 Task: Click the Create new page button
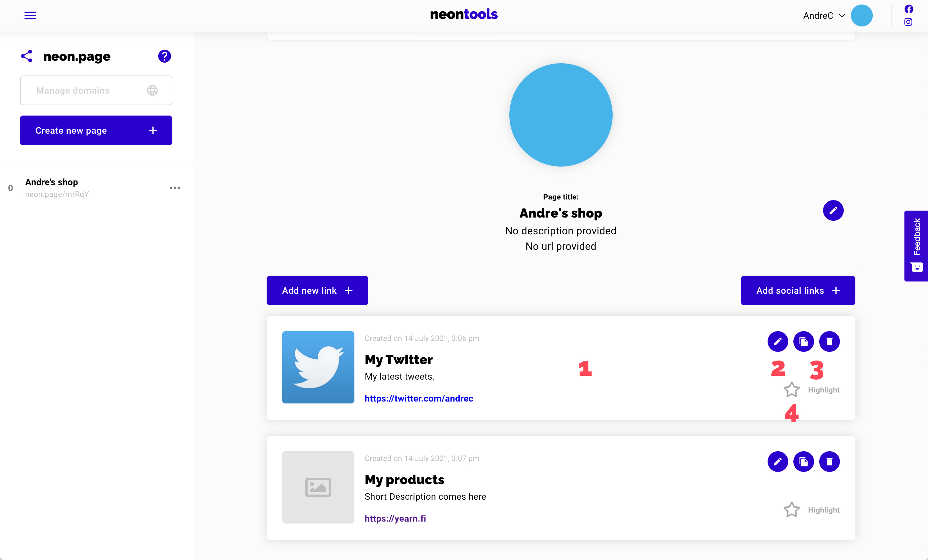pos(96,130)
